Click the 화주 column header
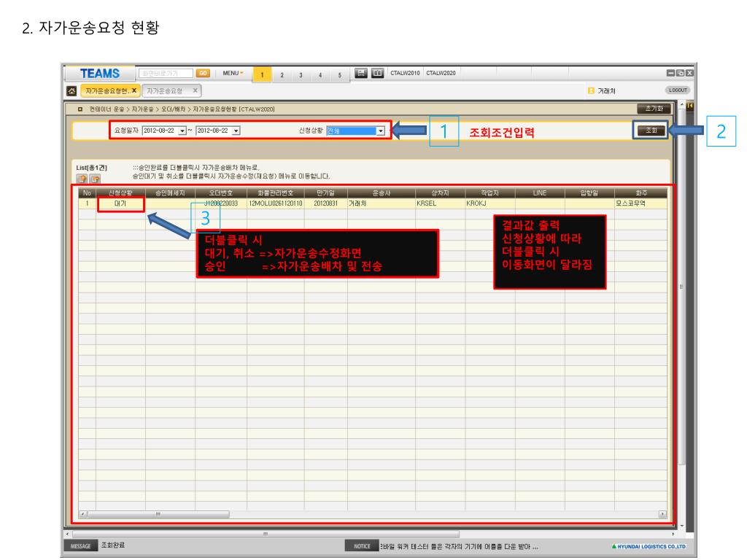The height and width of the screenshot is (560, 747). [x=640, y=192]
